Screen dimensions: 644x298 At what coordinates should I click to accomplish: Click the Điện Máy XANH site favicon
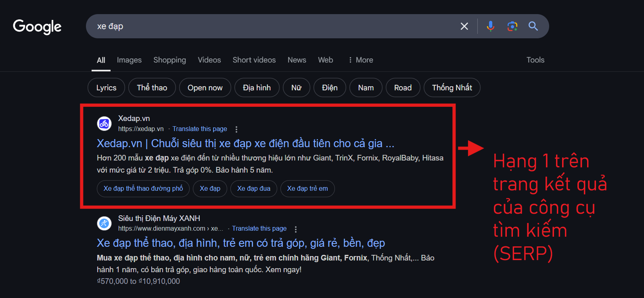(104, 223)
